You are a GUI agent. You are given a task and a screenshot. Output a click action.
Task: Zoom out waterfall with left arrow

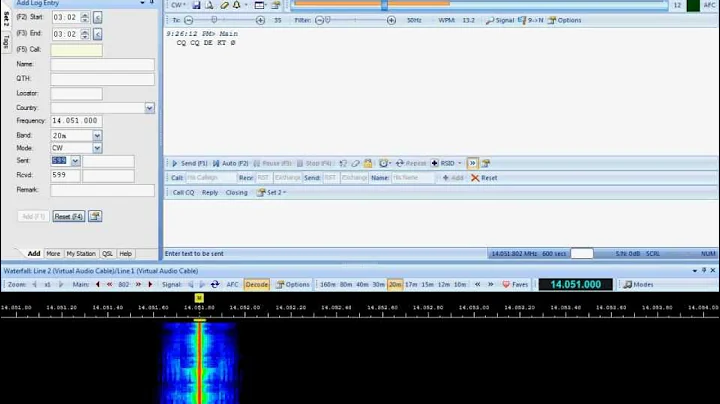(x=34, y=285)
